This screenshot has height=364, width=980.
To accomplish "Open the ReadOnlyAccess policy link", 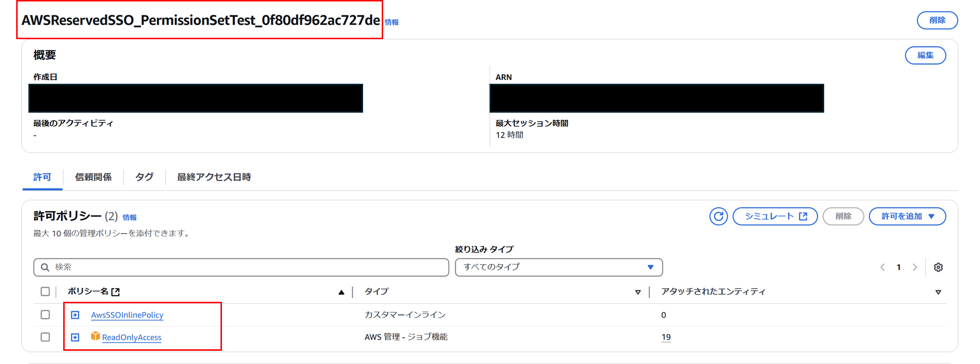I will pos(131,338).
